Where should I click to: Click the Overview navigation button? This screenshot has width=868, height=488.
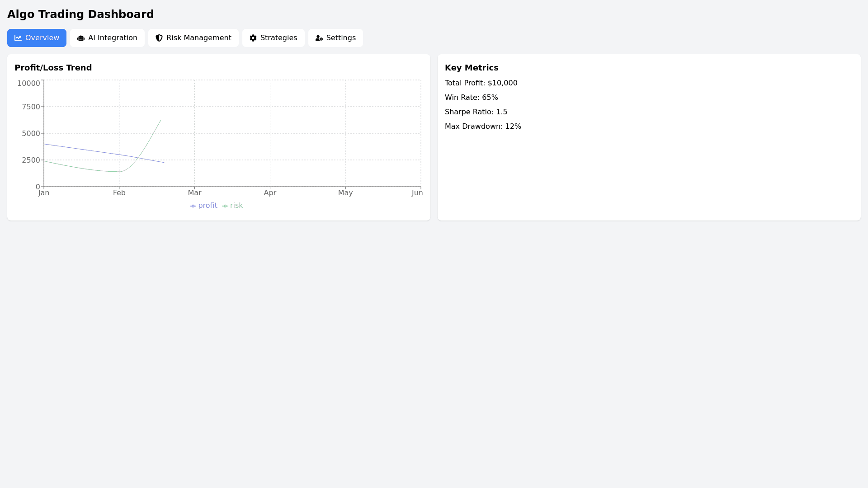tap(37, 38)
